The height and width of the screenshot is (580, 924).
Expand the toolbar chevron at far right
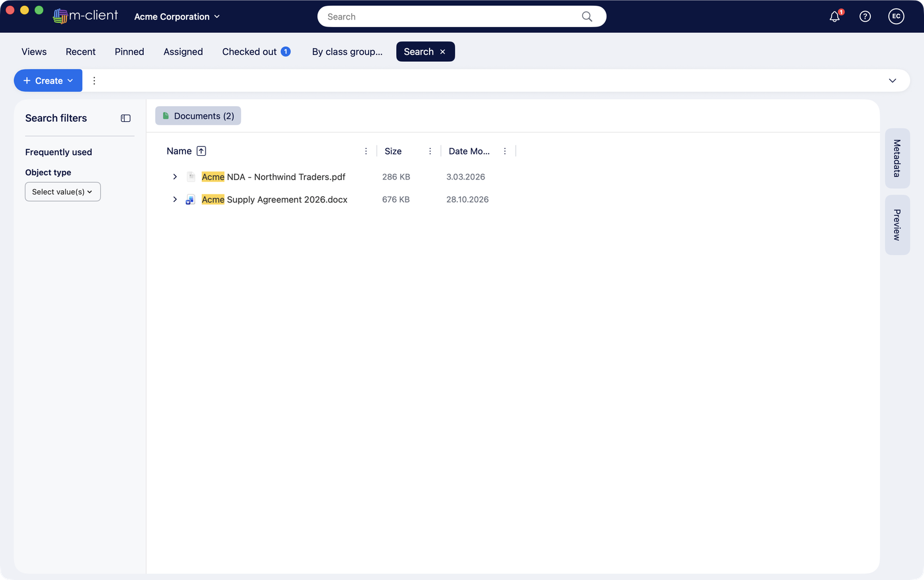[x=892, y=81]
